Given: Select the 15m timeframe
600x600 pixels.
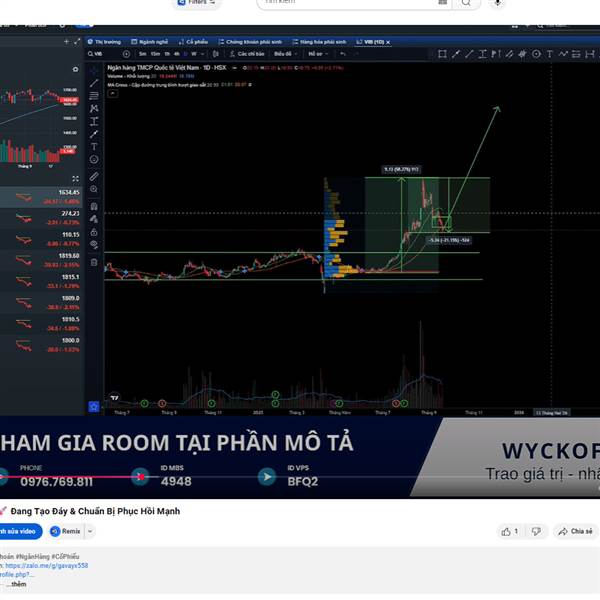Looking at the screenshot, I should [155, 54].
